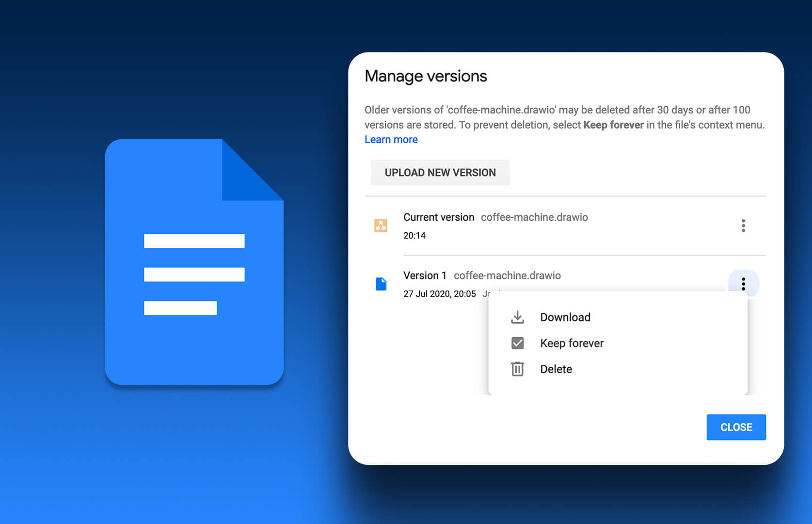Image resolution: width=812 pixels, height=524 pixels.
Task: Select the Delete menu entry text
Action: pos(556,369)
